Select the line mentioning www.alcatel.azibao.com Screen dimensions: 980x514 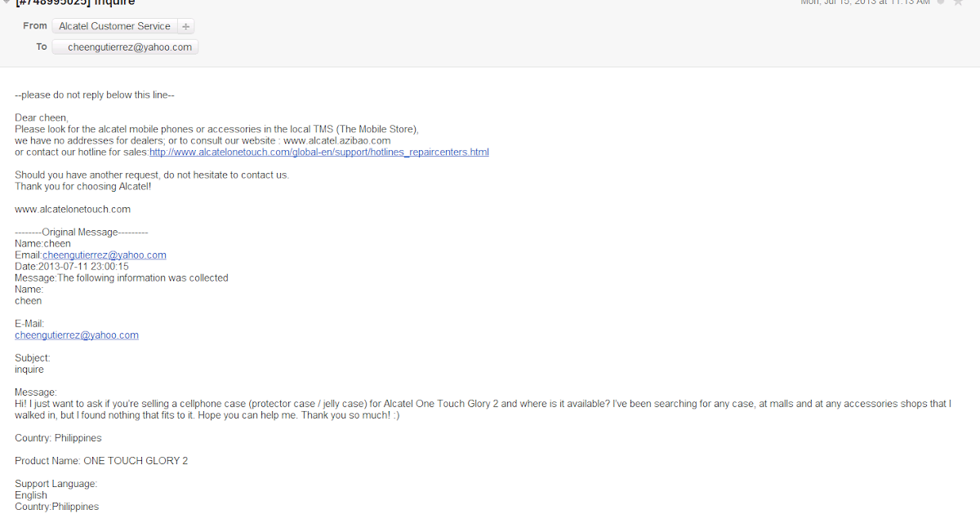[203, 140]
